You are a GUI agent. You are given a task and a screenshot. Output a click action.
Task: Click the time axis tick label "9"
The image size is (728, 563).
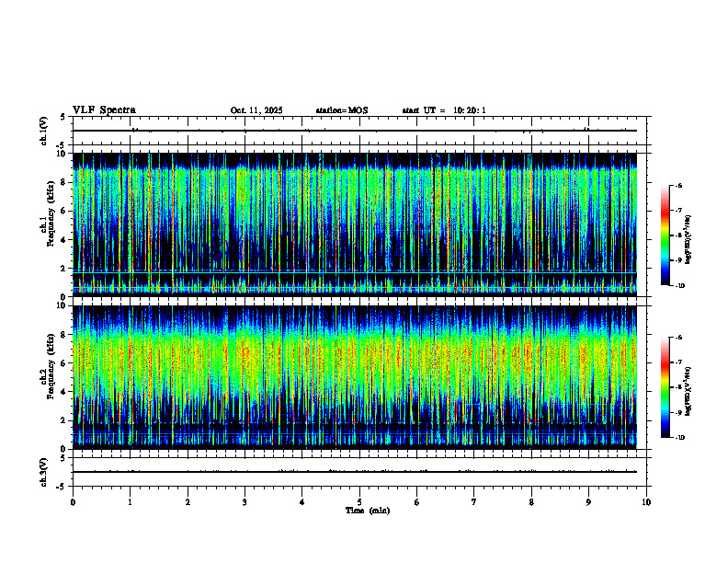[x=588, y=502]
